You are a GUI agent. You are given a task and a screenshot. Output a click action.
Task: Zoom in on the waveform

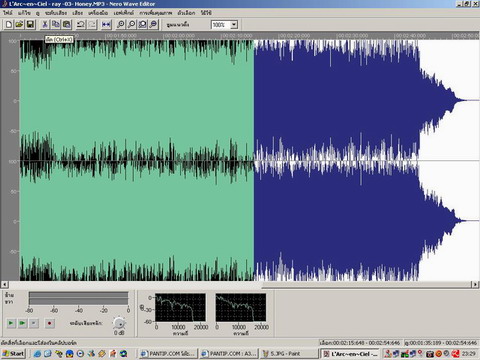[121, 24]
